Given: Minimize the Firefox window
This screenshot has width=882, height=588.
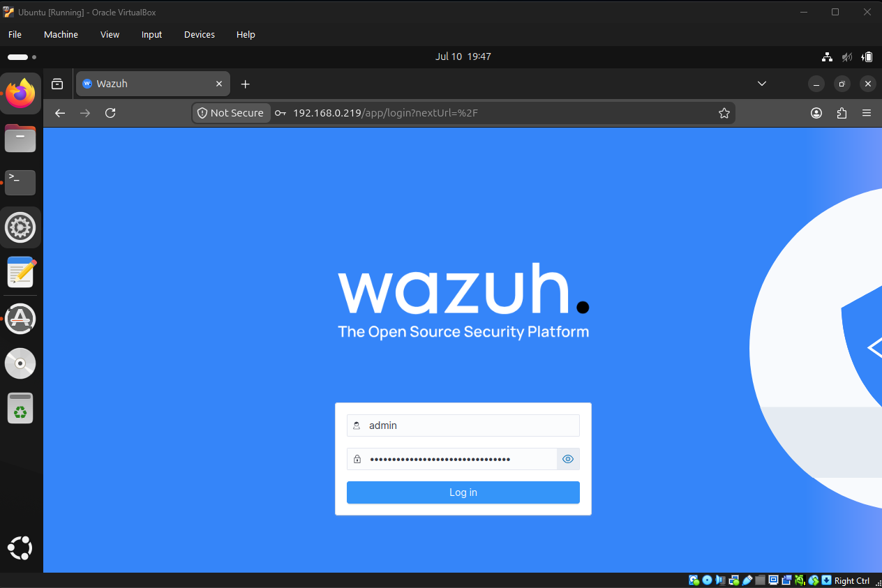Looking at the screenshot, I should [816, 84].
